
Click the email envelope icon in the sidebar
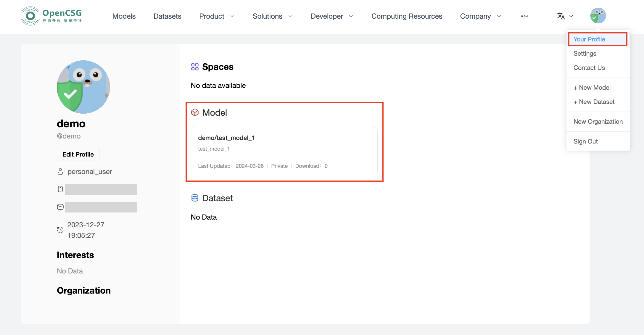tap(60, 207)
